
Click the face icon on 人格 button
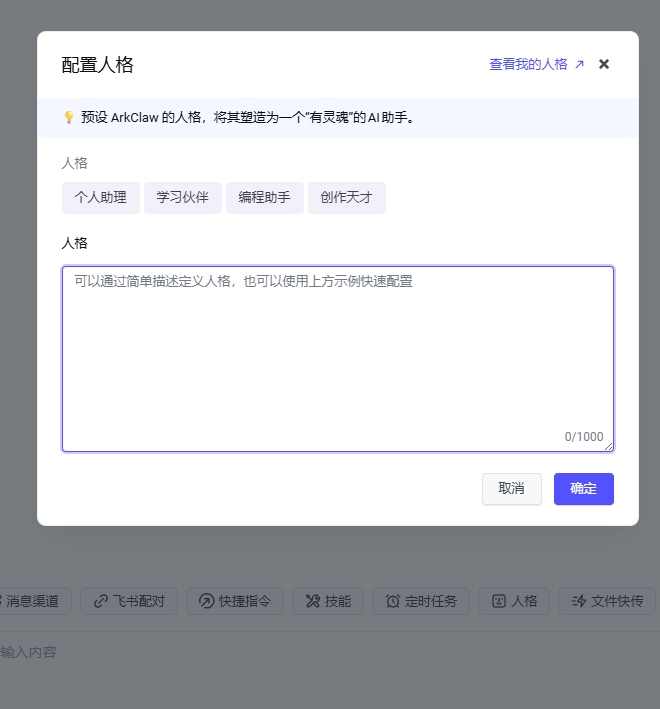click(x=499, y=601)
